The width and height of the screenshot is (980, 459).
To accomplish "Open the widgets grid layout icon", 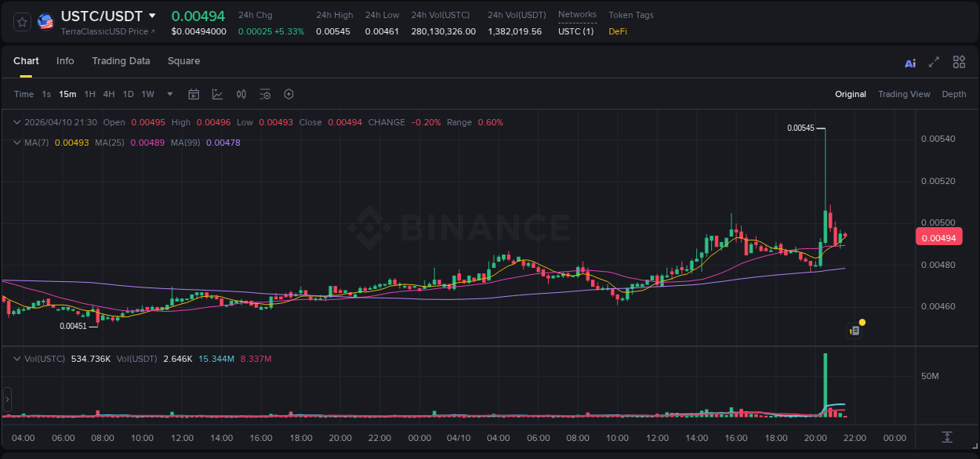I will pyautogui.click(x=959, y=62).
